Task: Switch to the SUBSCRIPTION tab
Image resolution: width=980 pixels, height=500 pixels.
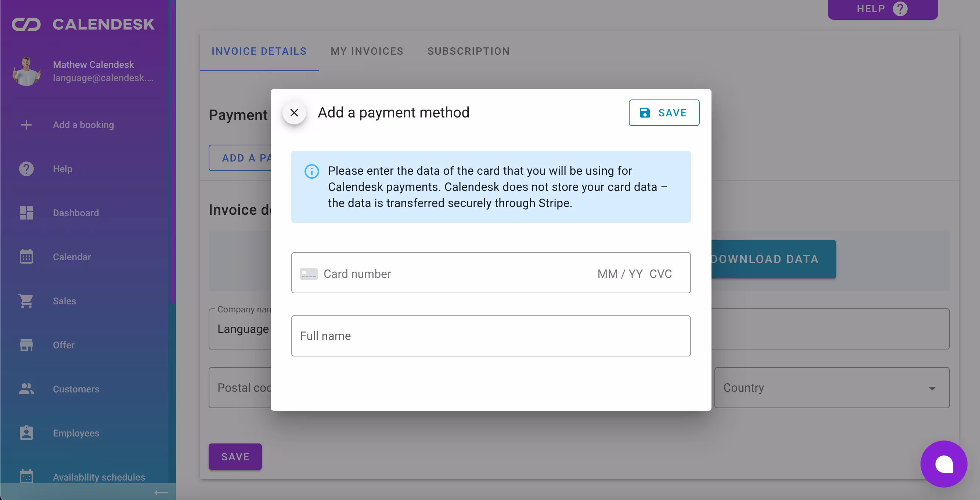Action: coord(468,51)
